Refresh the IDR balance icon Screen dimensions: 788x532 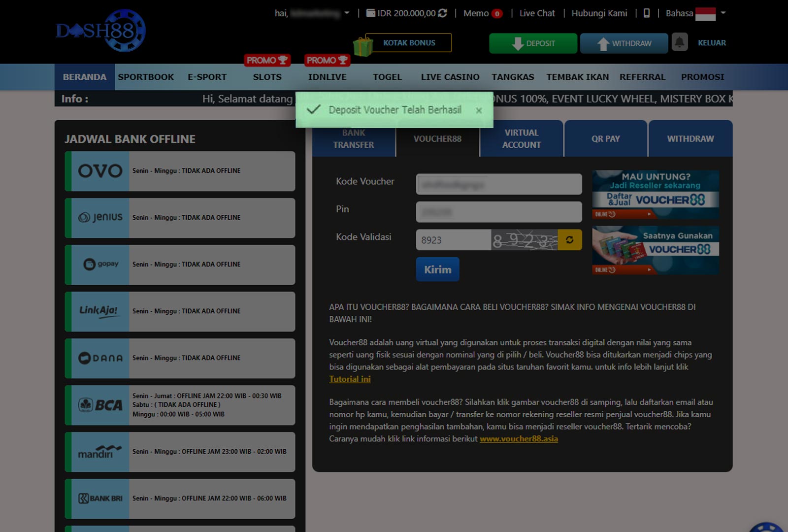tap(443, 13)
